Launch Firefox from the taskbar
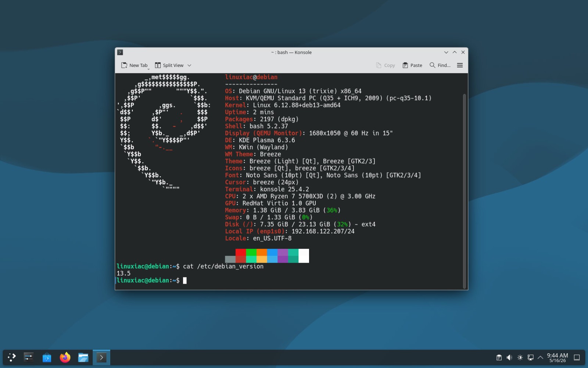 [x=65, y=357]
